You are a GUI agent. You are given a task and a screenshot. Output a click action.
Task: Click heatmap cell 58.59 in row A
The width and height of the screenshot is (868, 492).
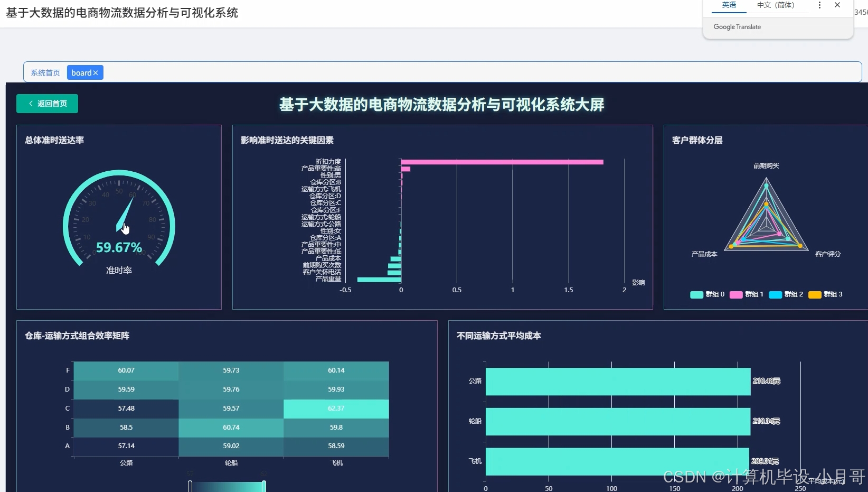(x=336, y=446)
